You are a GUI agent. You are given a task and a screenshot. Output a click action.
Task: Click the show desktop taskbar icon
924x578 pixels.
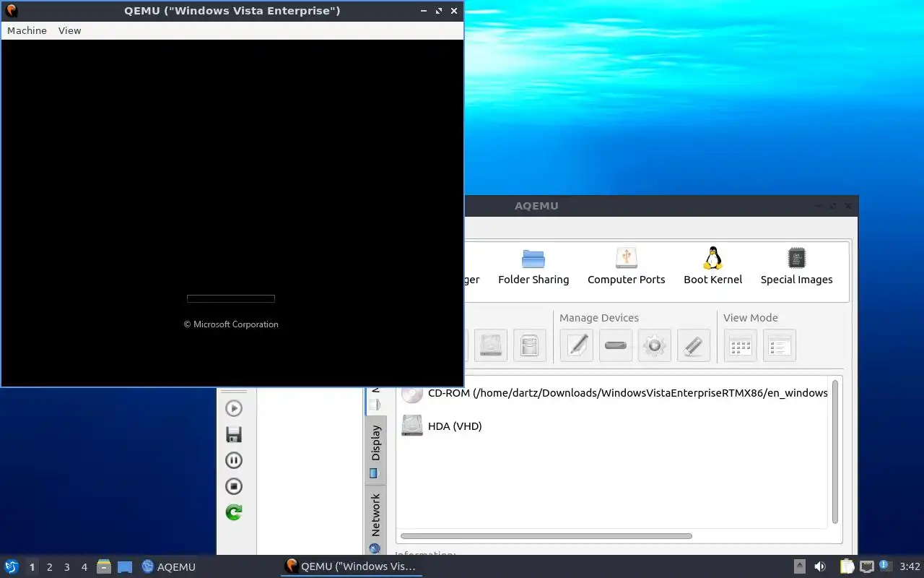click(125, 567)
